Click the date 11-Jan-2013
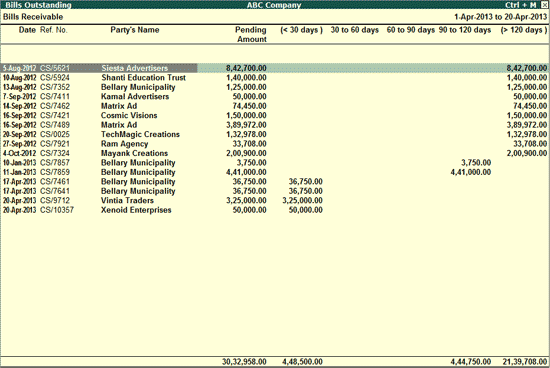 click(19, 172)
